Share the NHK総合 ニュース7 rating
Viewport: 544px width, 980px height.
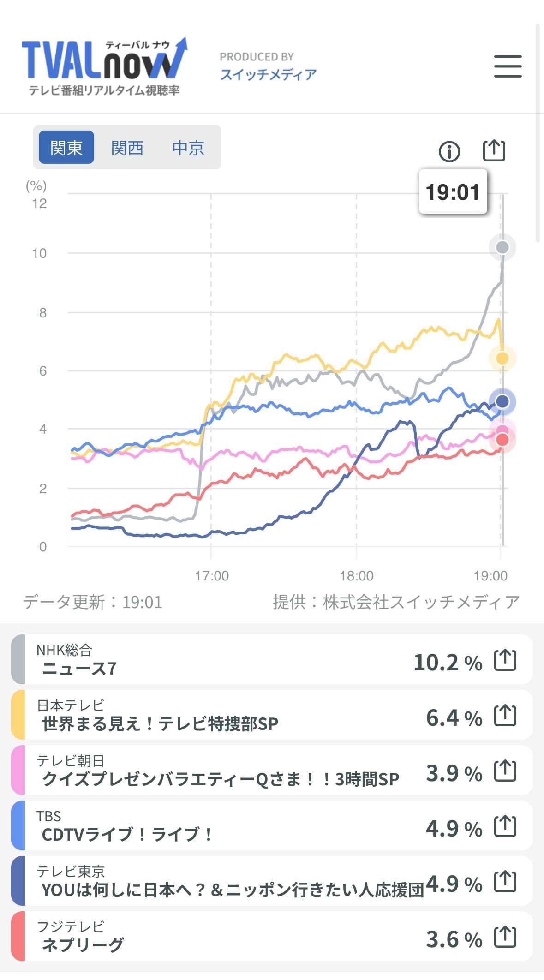point(505,660)
